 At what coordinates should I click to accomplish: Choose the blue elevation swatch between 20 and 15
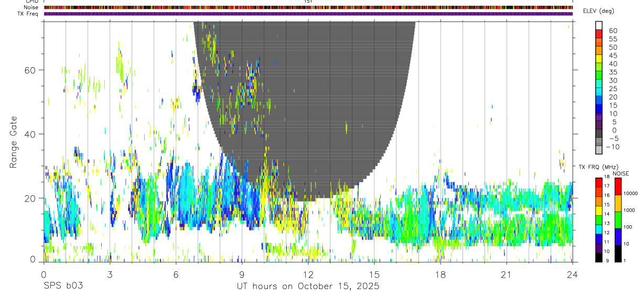click(599, 100)
